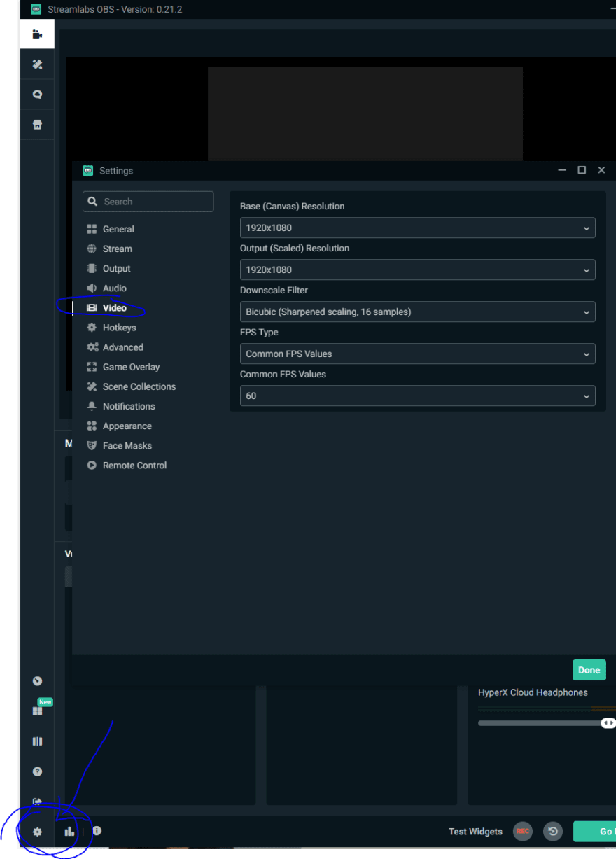Open the Editor tab with the camera icon
616x859 pixels.
37,34
